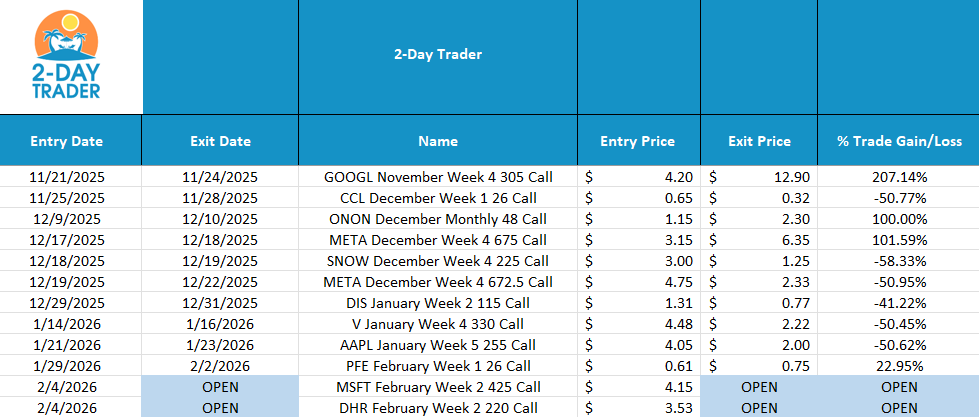The height and width of the screenshot is (417, 979).
Task: Select the Exit Price header cell
Action: pyautogui.click(x=759, y=141)
